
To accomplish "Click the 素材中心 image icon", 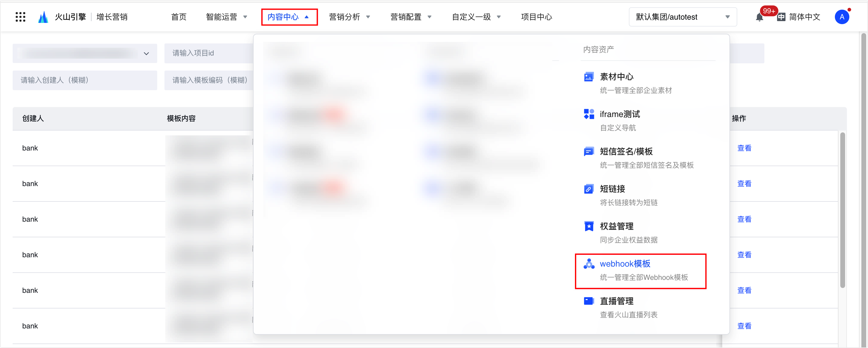I will click(x=589, y=77).
